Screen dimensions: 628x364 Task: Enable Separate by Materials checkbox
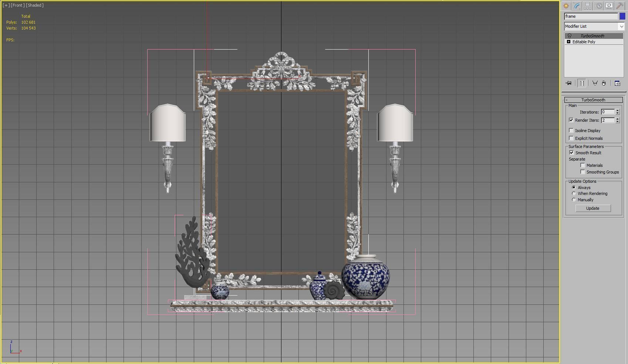[583, 165]
